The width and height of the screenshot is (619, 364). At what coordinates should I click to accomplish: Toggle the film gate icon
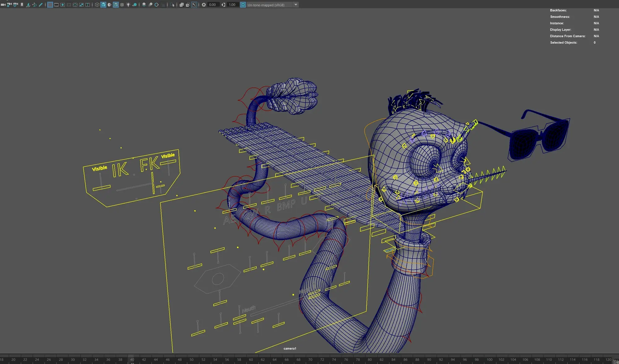pos(56,5)
